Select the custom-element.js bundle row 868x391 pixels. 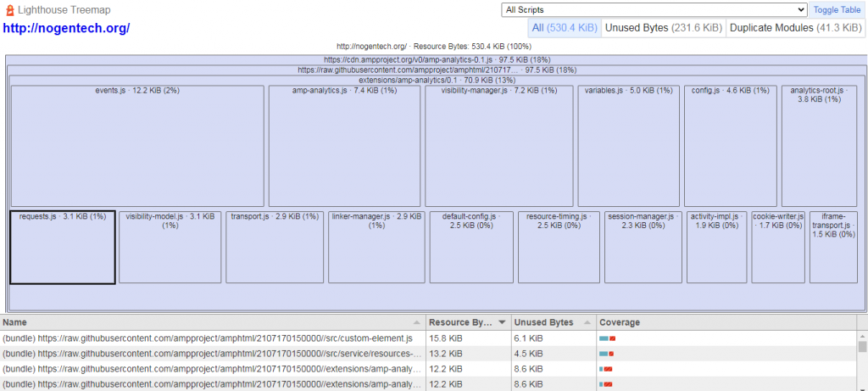213,338
